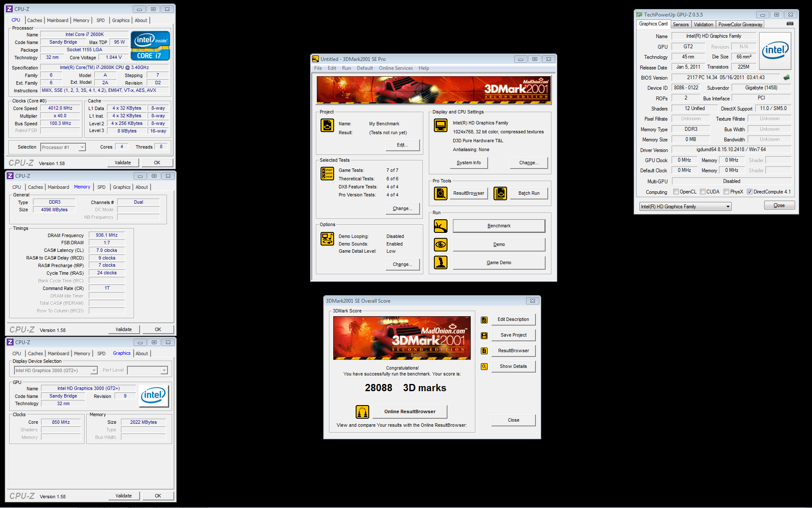Viewport: 812px width, 508px height.
Task: Click the Options demo looping icon
Action: [327, 239]
